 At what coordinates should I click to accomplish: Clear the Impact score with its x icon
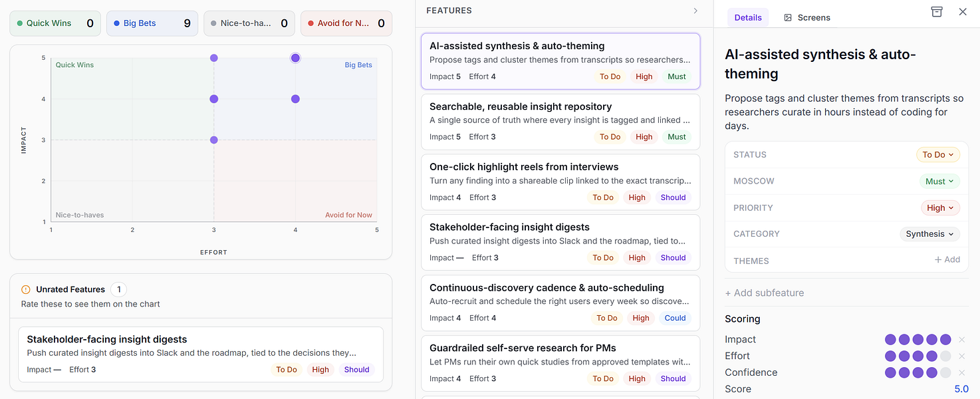coord(961,340)
